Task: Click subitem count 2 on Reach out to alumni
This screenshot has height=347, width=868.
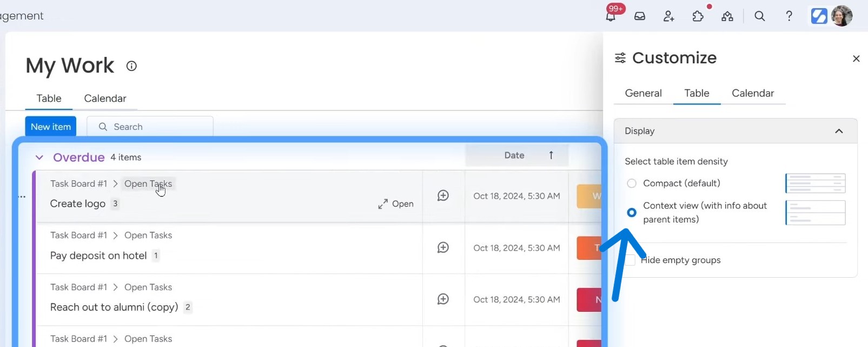Action: pyautogui.click(x=188, y=307)
